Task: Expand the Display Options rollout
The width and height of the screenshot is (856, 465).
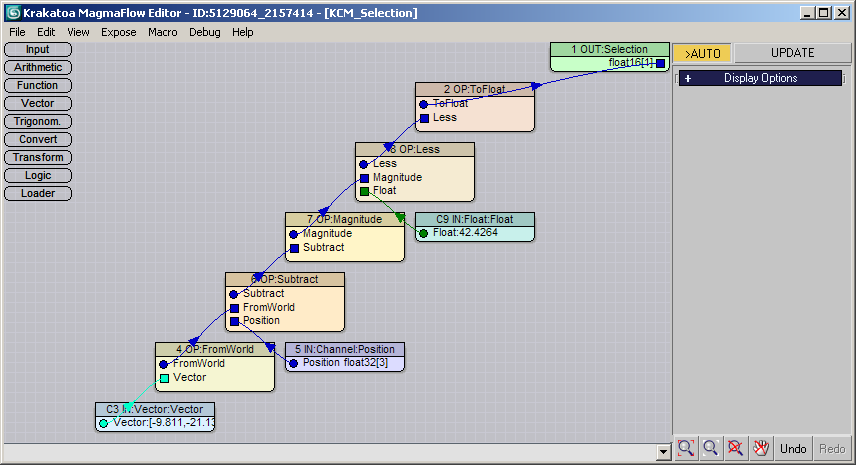Action: [x=760, y=78]
